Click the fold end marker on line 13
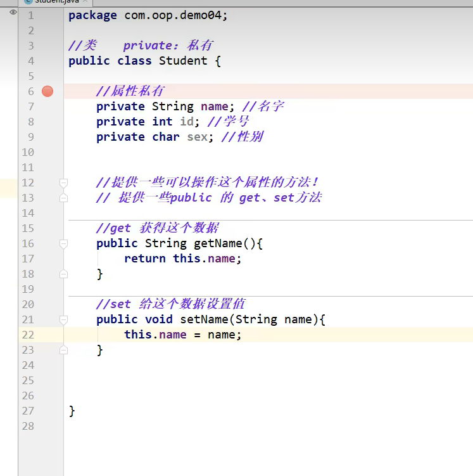This screenshot has height=476, width=473. (x=63, y=198)
